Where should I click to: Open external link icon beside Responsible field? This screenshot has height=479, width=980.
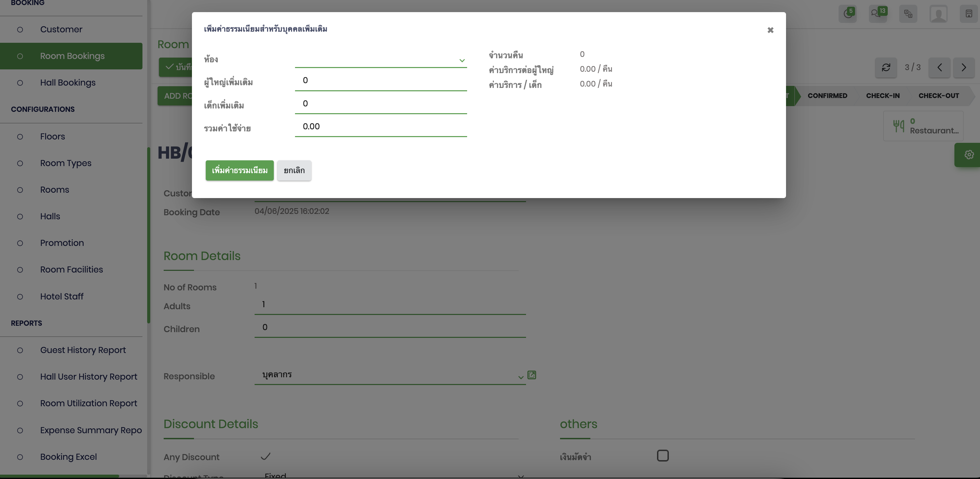[531, 375]
